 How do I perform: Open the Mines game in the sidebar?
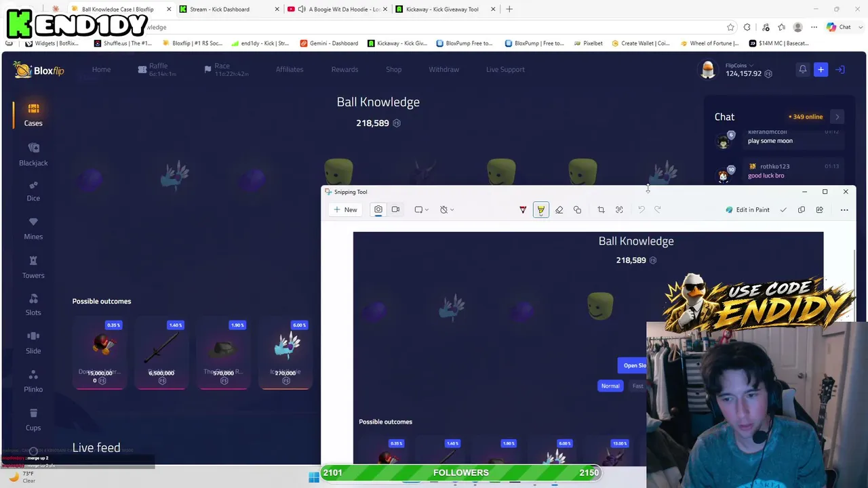click(33, 229)
